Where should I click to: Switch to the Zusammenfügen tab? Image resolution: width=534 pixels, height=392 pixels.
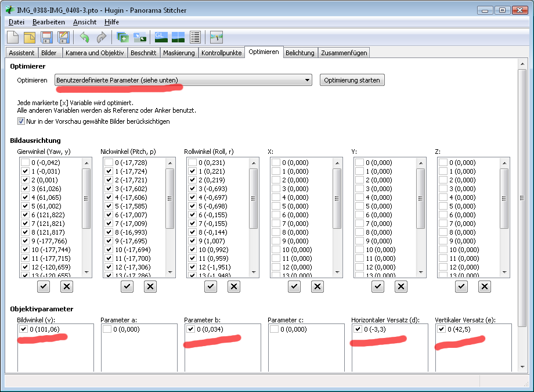344,53
